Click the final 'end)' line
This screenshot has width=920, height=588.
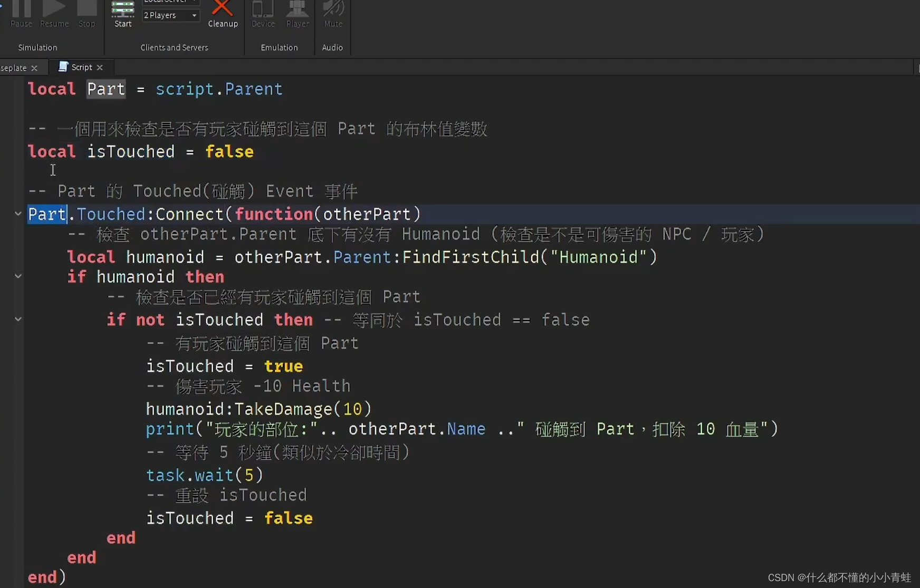coord(47,577)
